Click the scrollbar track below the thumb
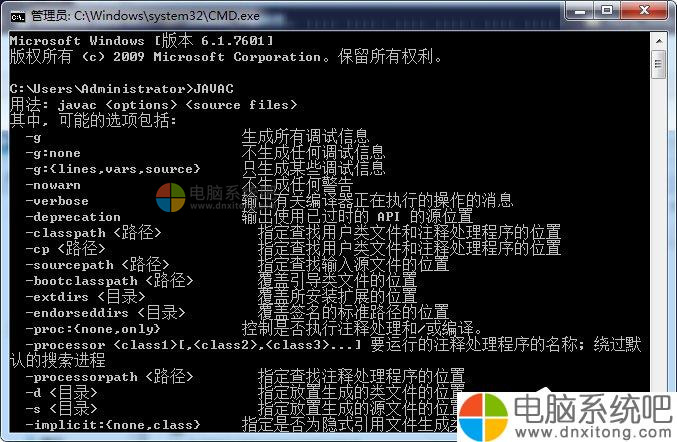This screenshot has height=442, width=677. tap(658, 233)
